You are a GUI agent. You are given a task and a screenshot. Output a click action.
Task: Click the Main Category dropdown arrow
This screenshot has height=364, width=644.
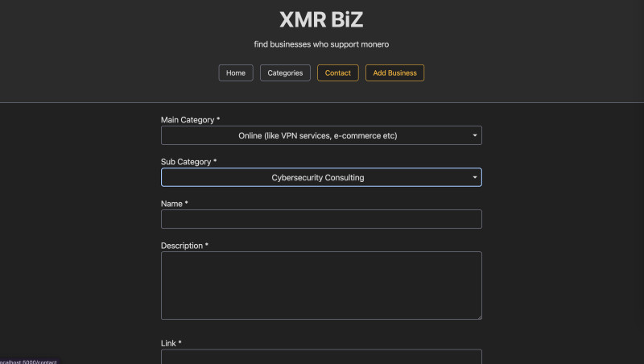tap(475, 135)
